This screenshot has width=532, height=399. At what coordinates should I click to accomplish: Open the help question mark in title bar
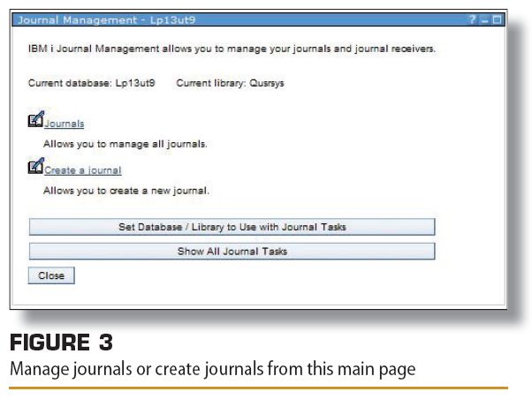pyautogui.click(x=472, y=19)
